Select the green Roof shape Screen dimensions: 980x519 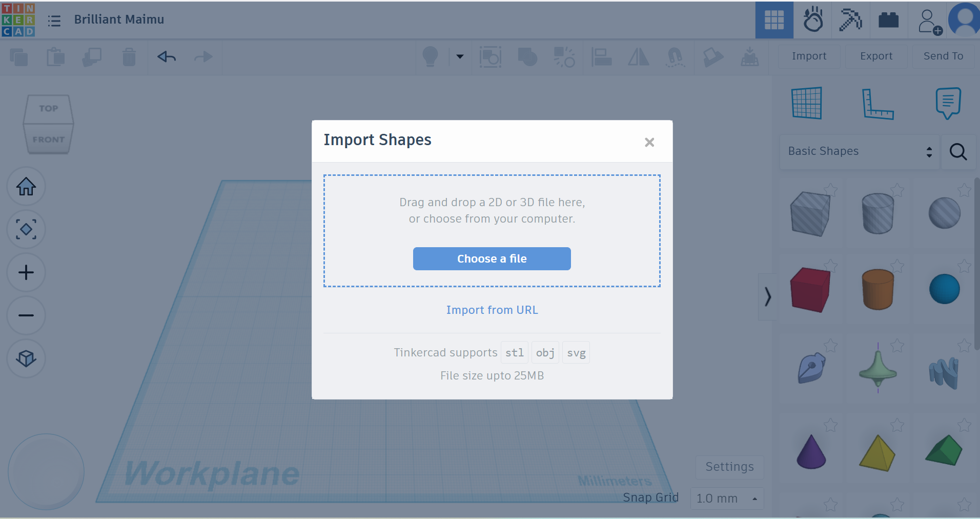tap(944, 450)
